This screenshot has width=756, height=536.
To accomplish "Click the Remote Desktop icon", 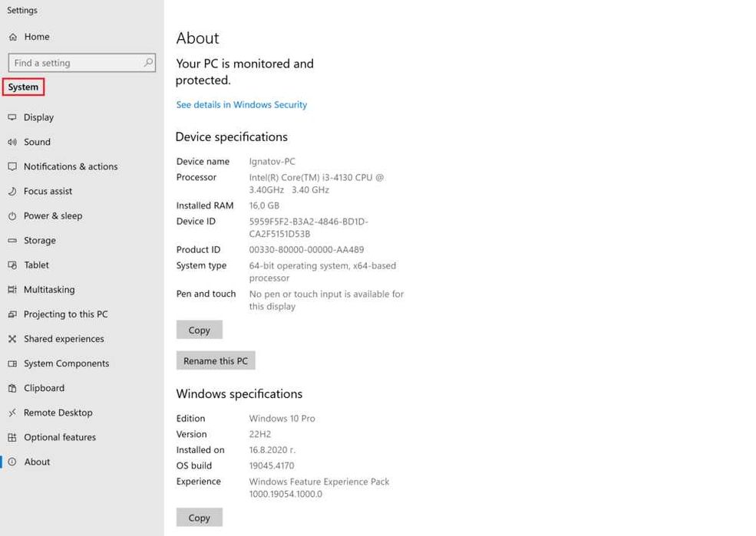I will click(12, 413).
